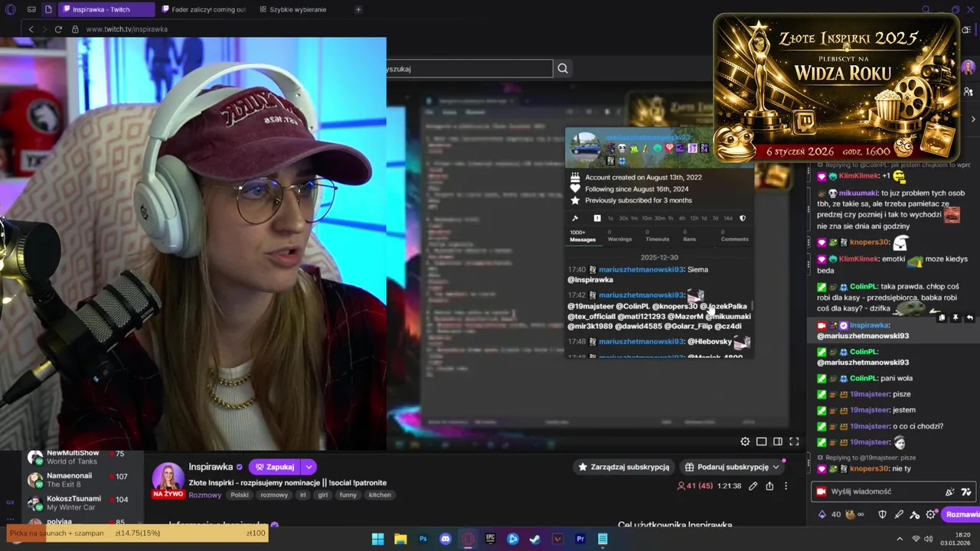Open Discord from the taskbar
Viewport: 980px width, 551px height.
[x=446, y=539]
